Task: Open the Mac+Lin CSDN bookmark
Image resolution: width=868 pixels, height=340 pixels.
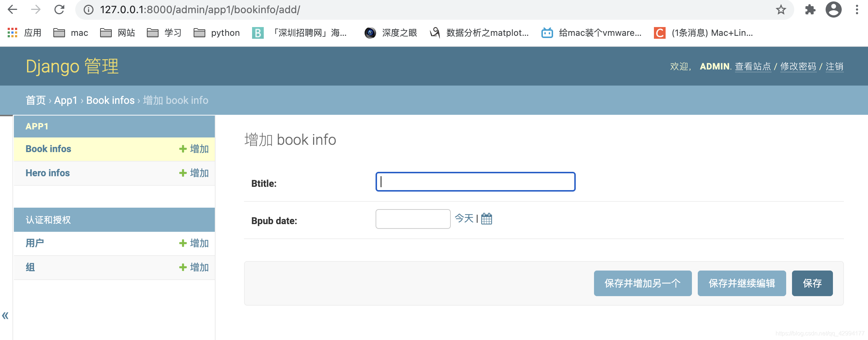Action: pos(704,33)
